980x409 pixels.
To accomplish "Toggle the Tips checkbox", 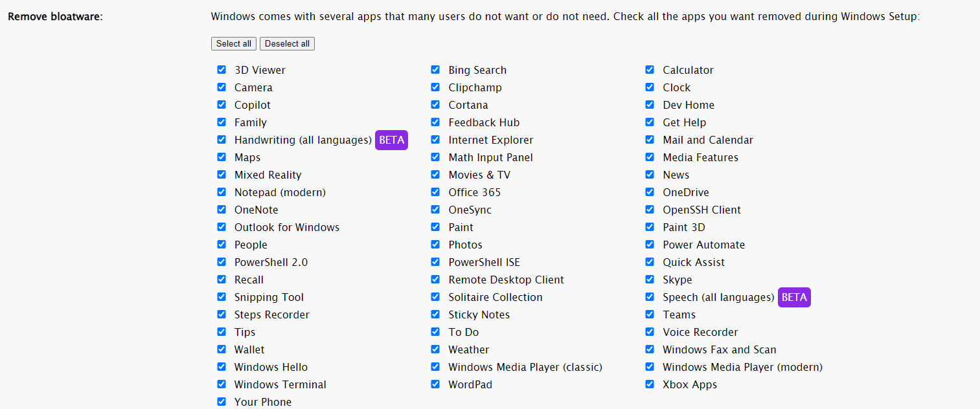I will [222, 332].
